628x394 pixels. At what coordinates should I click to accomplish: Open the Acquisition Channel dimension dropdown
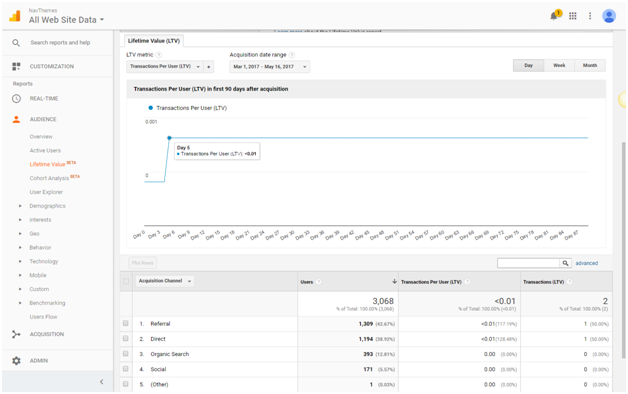165,281
